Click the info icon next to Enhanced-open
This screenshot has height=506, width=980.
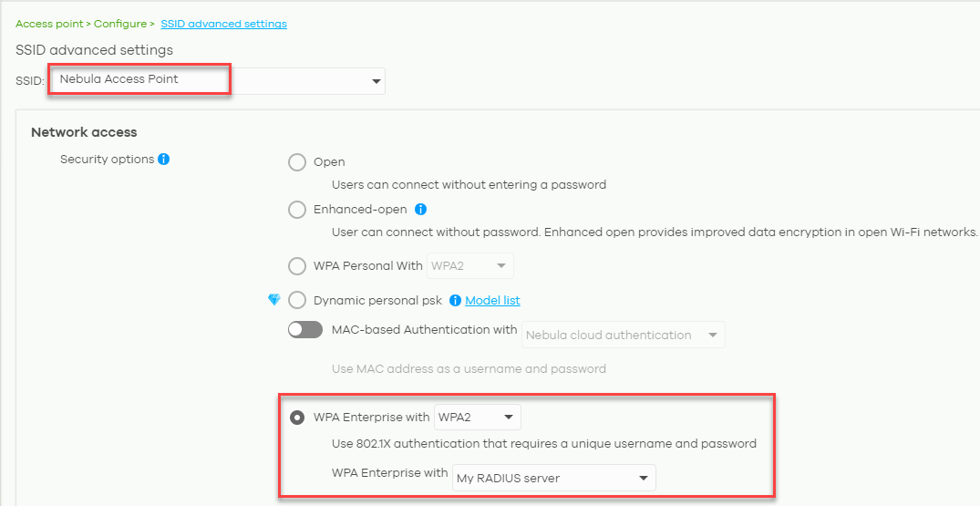click(420, 210)
